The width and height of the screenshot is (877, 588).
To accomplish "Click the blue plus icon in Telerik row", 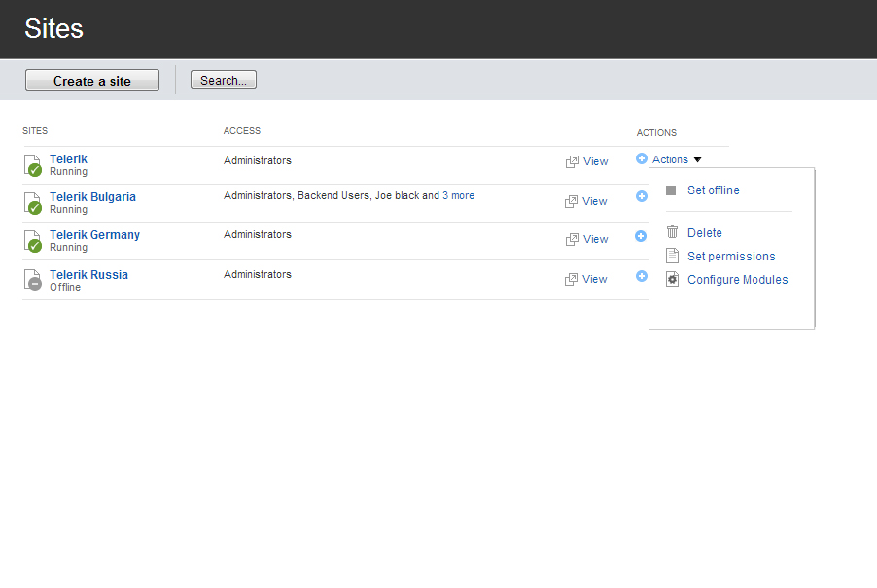I will pos(642,158).
